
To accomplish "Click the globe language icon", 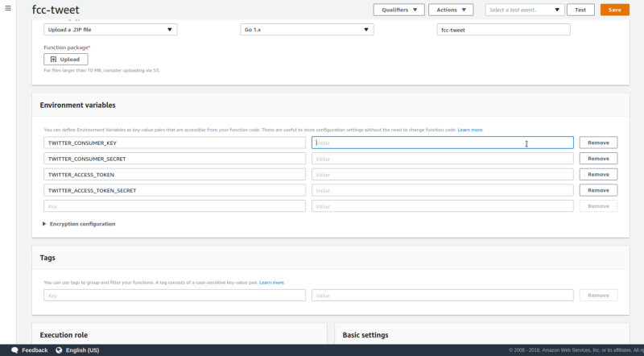I will [59, 350].
